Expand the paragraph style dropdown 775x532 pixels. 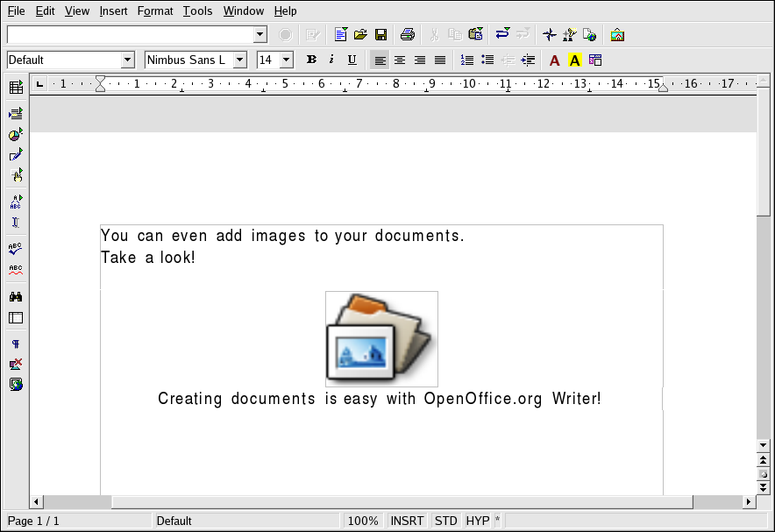(x=128, y=60)
